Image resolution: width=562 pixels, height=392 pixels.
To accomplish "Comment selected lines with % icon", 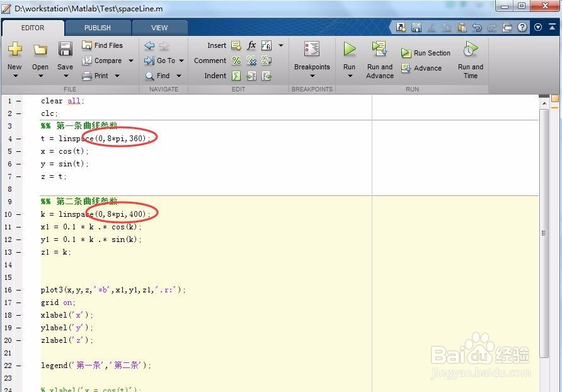I will (236, 61).
